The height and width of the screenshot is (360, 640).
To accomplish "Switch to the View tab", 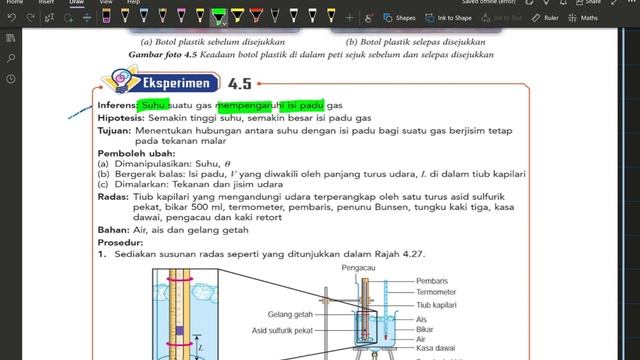I will pos(106,2).
